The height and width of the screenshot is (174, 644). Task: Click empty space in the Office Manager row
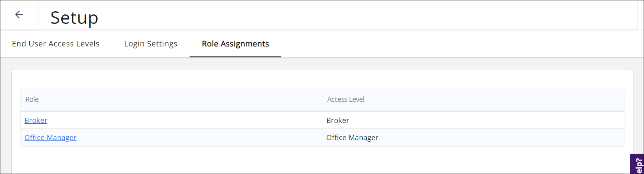195,137
